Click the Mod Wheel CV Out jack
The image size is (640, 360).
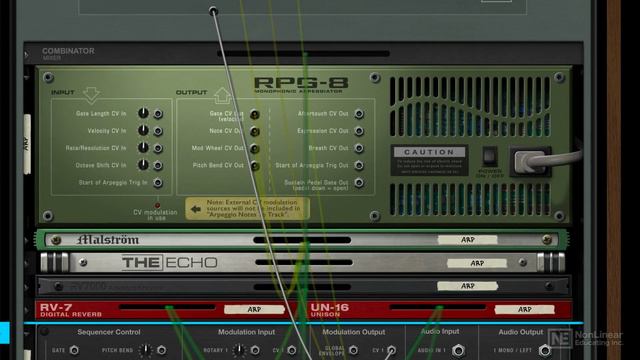254,149
